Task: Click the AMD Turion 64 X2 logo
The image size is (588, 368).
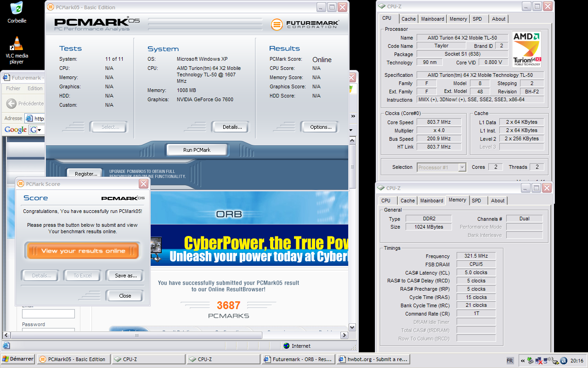Action: [x=526, y=49]
